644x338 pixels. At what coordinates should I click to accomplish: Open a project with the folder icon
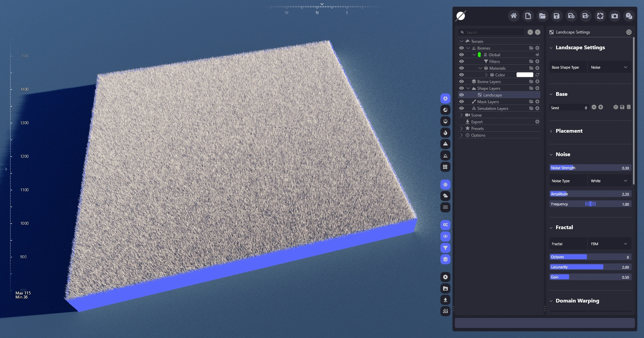coord(542,16)
